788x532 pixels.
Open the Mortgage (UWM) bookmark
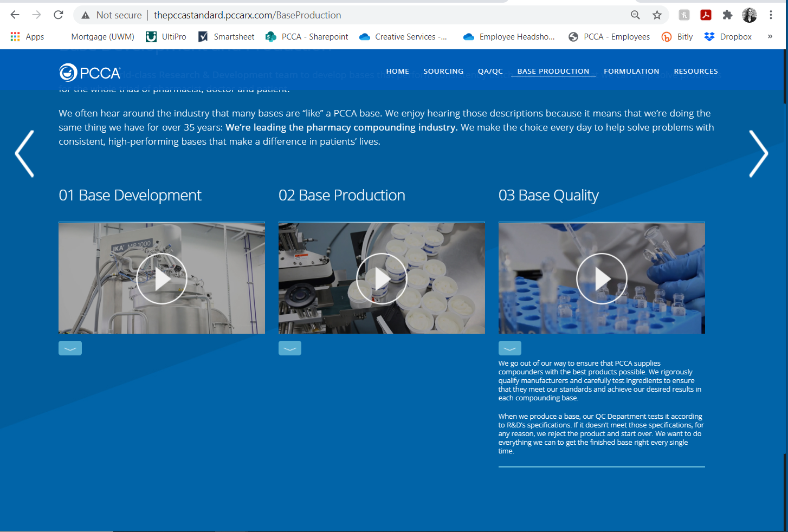[102, 37]
